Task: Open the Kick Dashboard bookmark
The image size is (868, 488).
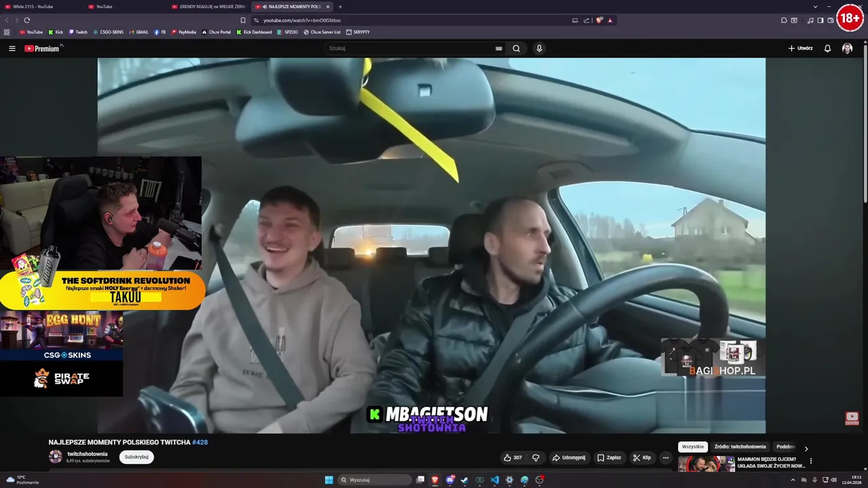Action: pyautogui.click(x=254, y=32)
